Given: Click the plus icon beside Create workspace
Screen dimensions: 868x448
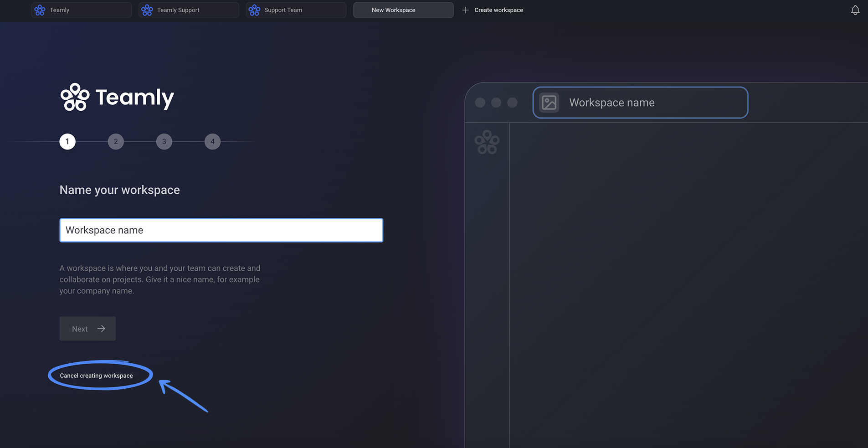Looking at the screenshot, I should 465,10.
